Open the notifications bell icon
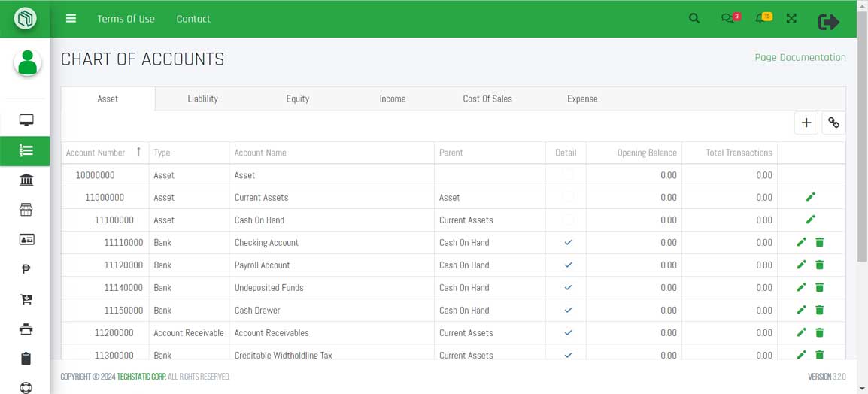The image size is (868, 394). pos(760,19)
